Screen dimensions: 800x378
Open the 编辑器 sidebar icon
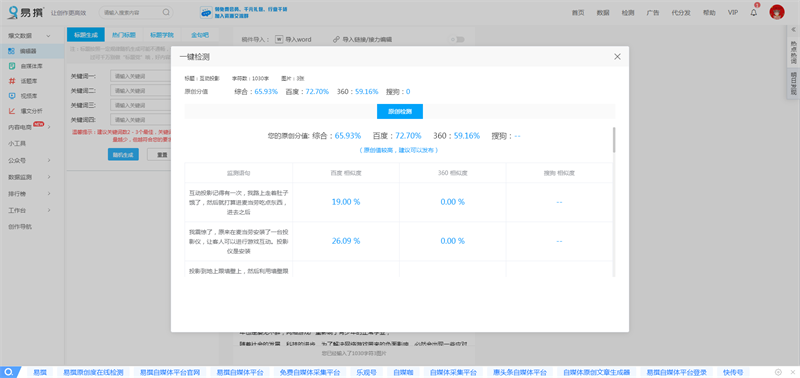[11, 51]
